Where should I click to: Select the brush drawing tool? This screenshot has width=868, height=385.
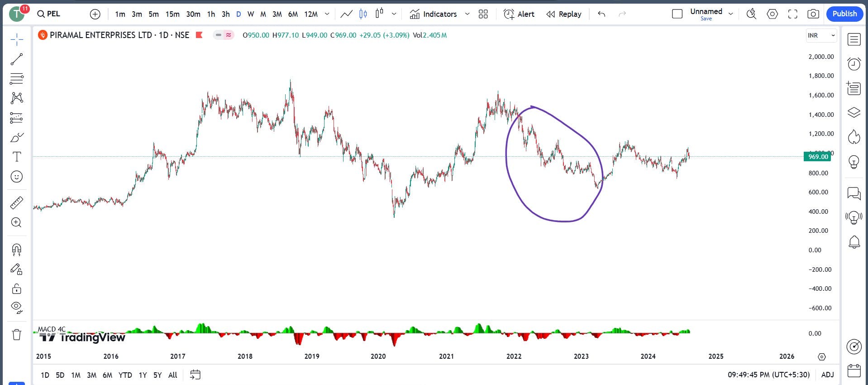(x=17, y=137)
